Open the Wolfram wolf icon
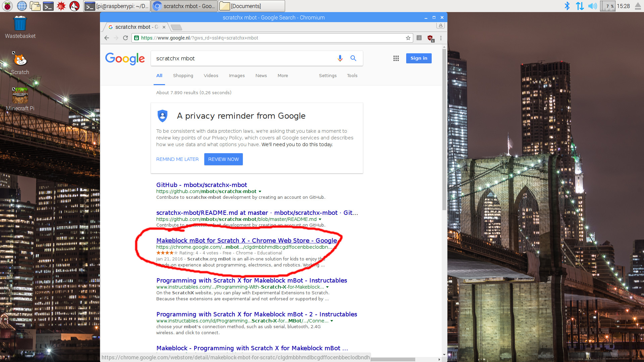The width and height of the screenshot is (644, 362). point(74,6)
